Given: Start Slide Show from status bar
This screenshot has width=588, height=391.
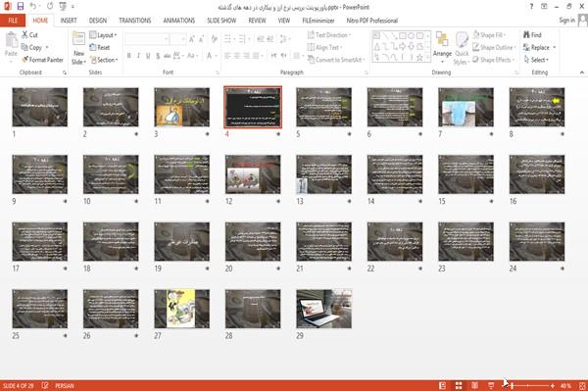Looking at the screenshot, I should coord(491,385).
